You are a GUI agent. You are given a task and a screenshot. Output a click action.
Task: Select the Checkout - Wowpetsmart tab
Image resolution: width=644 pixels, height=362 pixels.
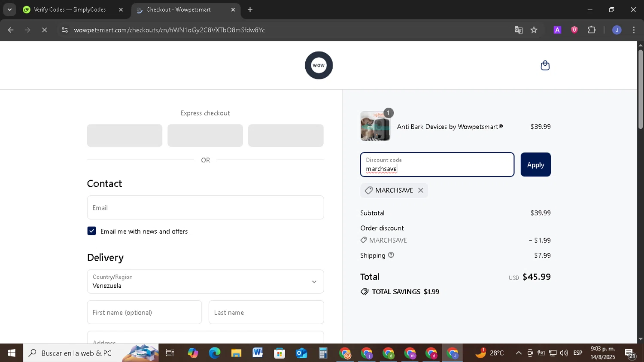coord(178,9)
